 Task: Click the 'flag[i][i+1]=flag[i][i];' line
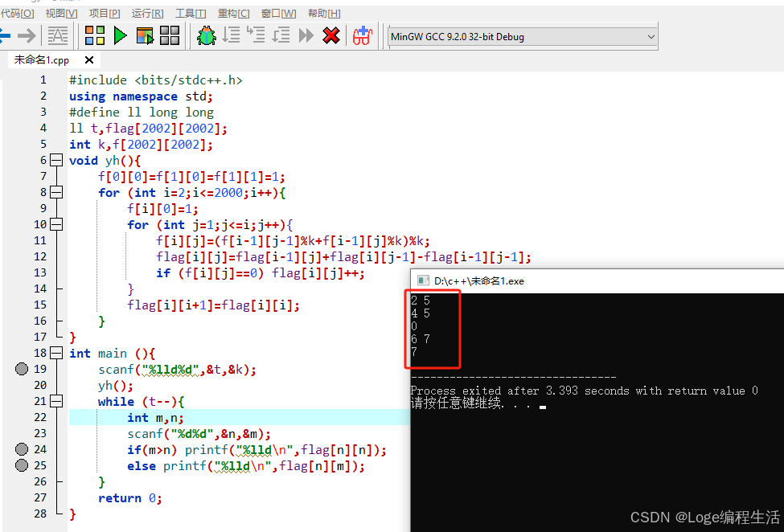click(214, 305)
